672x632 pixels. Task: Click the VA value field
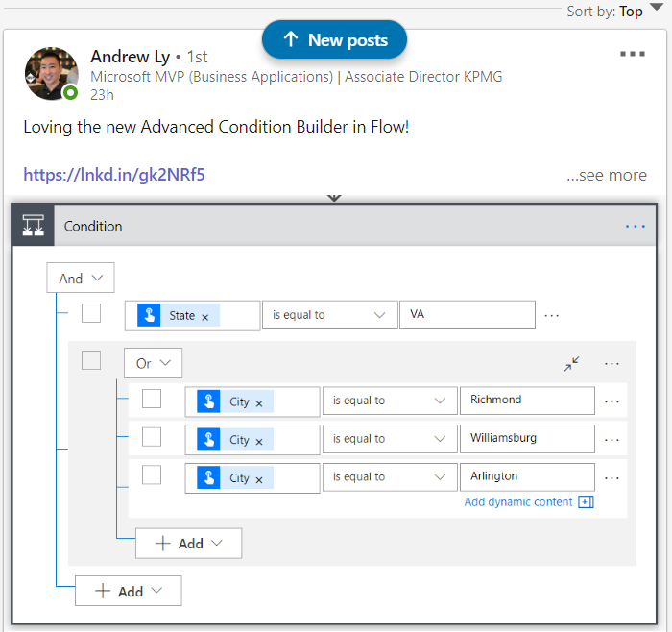point(468,315)
